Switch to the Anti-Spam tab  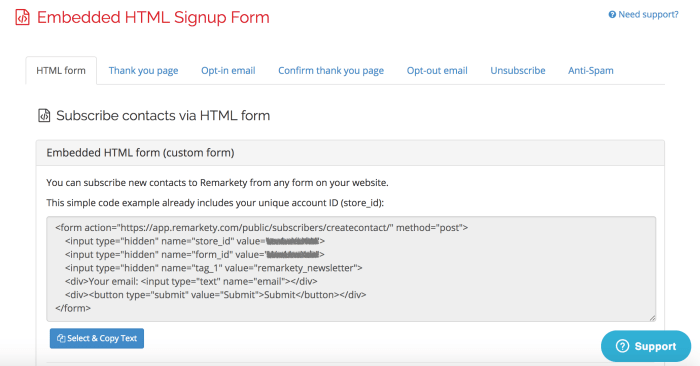click(x=591, y=71)
